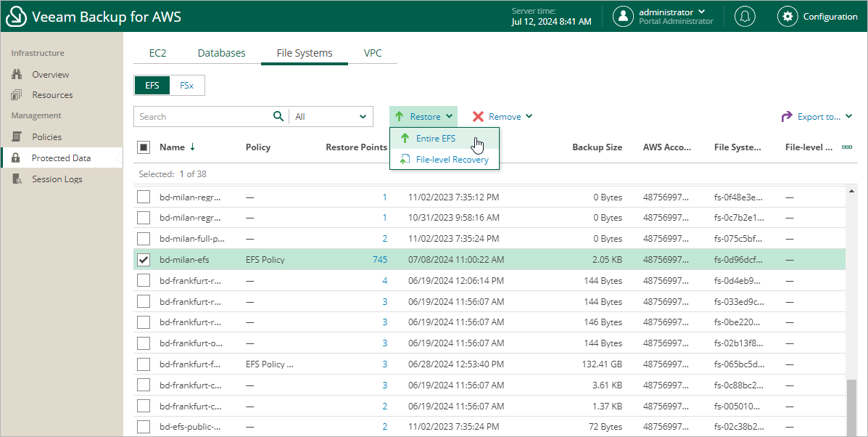Click the File System column header
This screenshot has width=868, height=437.
737,147
